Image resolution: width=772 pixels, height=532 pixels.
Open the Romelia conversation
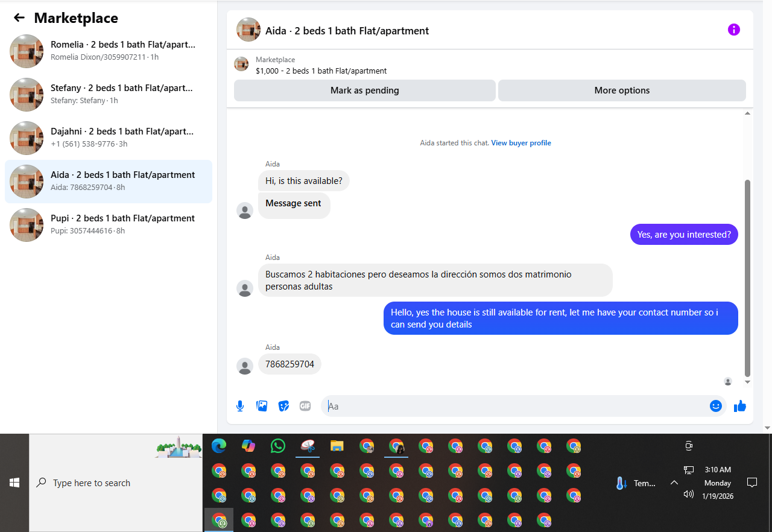point(109,51)
